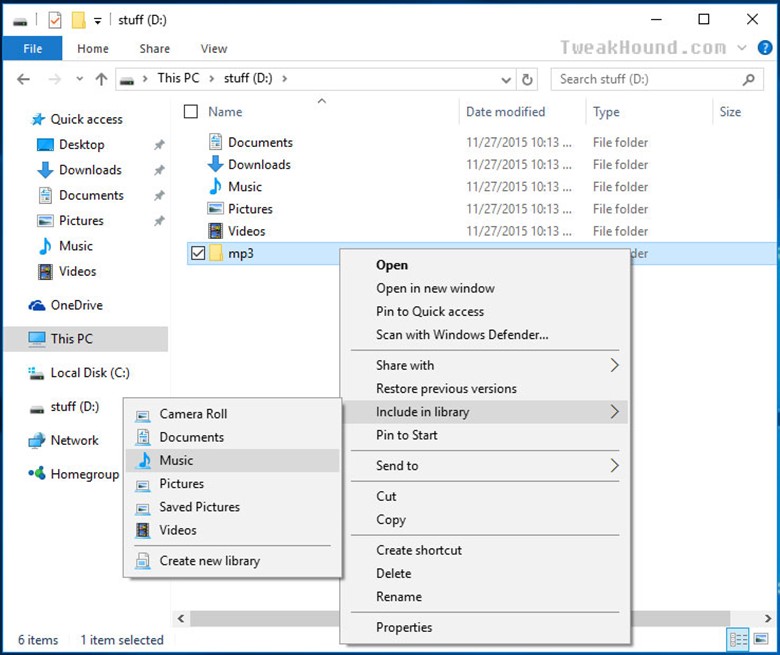This screenshot has width=780, height=655.
Task: Go back with the Back arrow
Action: [23, 79]
